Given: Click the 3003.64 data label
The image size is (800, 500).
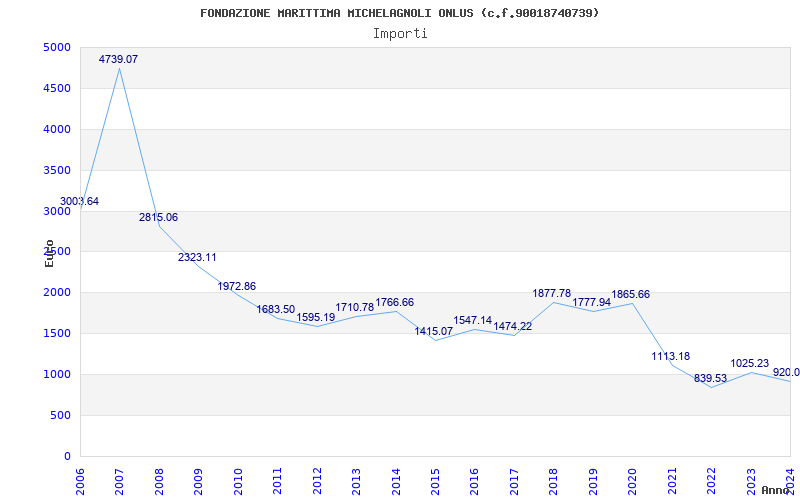Looking at the screenshot, I should (79, 202).
